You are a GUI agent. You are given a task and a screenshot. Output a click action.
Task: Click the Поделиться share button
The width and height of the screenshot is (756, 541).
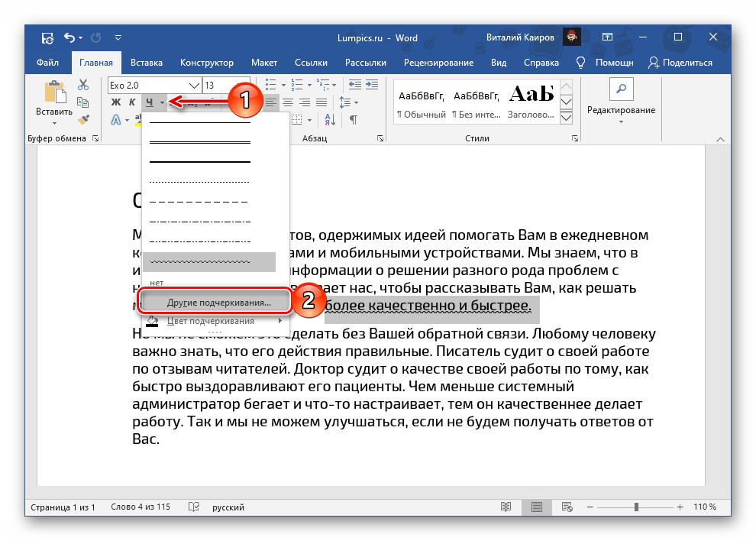(x=680, y=63)
